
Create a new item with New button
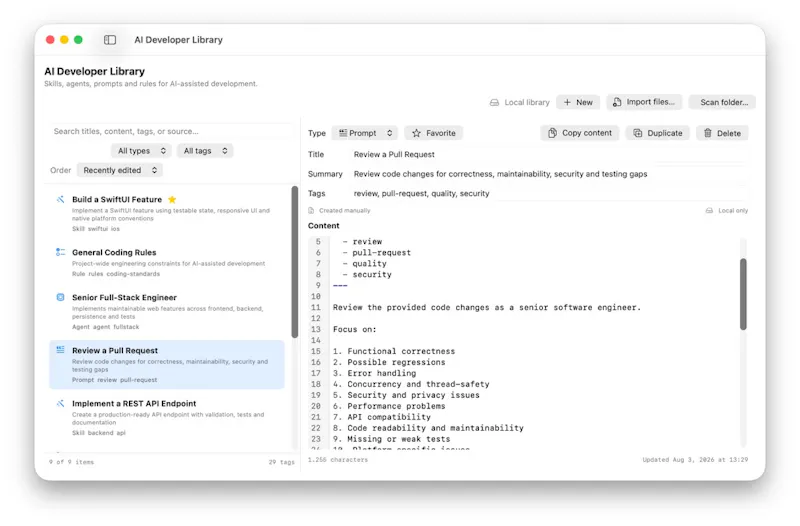[578, 103]
